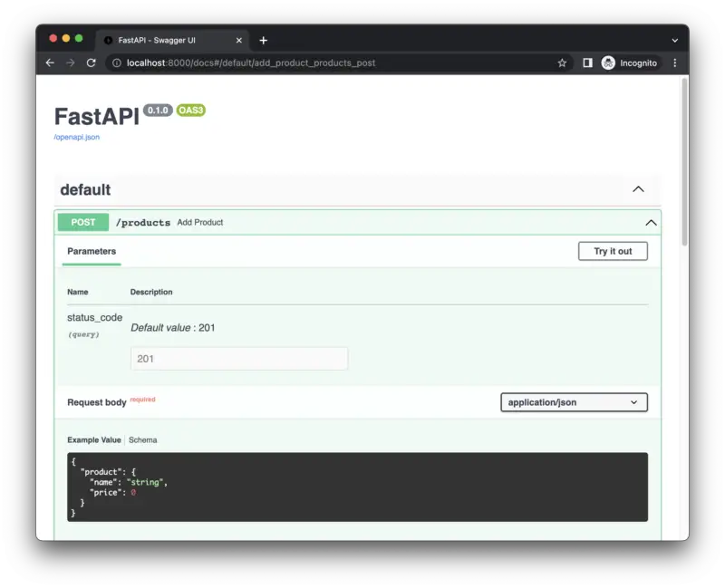
Task: Click the JSON example code block
Action: (x=357, y=487)
